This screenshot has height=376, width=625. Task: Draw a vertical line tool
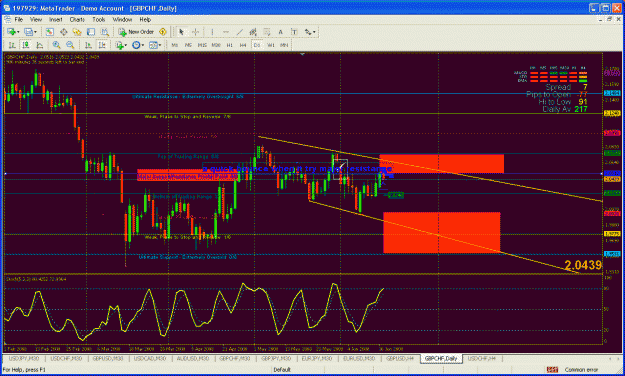tap(212, 32)
